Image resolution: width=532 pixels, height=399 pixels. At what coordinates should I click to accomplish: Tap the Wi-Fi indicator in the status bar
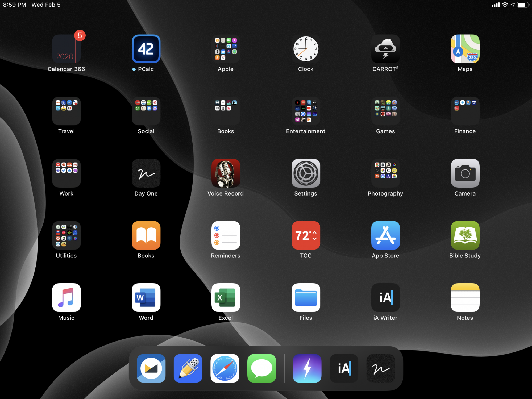(505, 5)
